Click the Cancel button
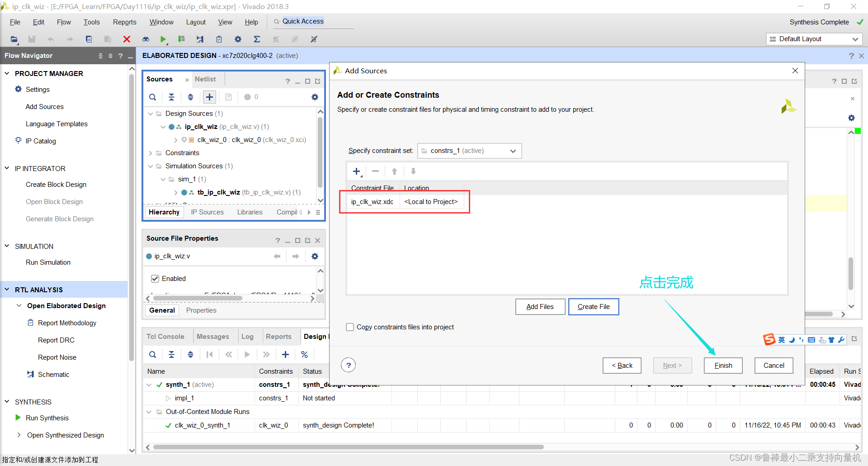This screenshot has width=868, height=466. tap(774, 366)
